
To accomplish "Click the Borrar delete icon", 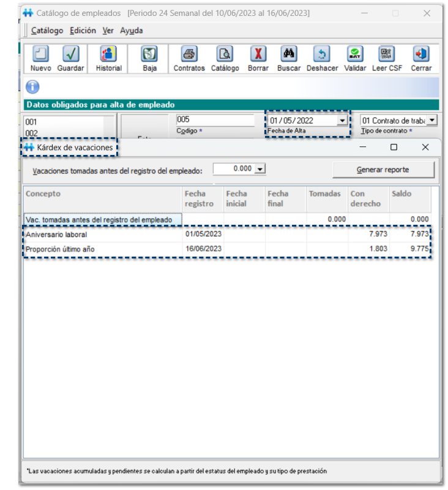I will pyautogui.click(x=258, y=55).
